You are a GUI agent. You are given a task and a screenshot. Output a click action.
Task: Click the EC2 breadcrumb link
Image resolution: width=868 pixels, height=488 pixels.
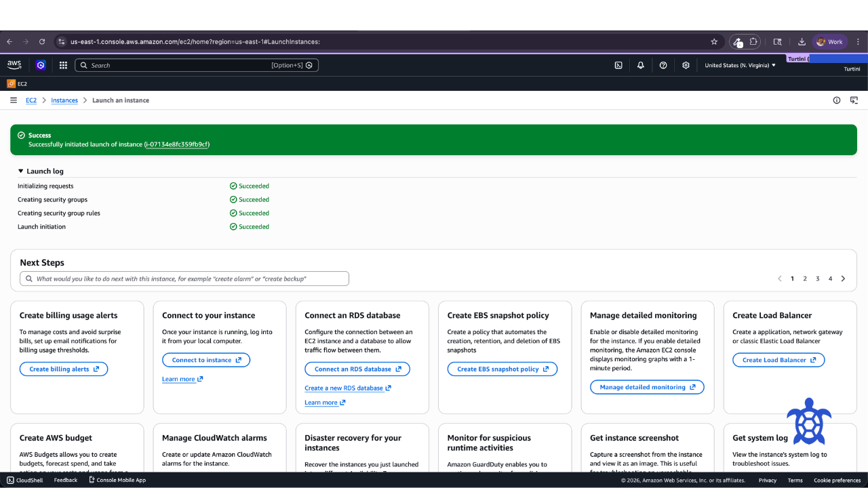pyautogui.click(x=31, y=100)
